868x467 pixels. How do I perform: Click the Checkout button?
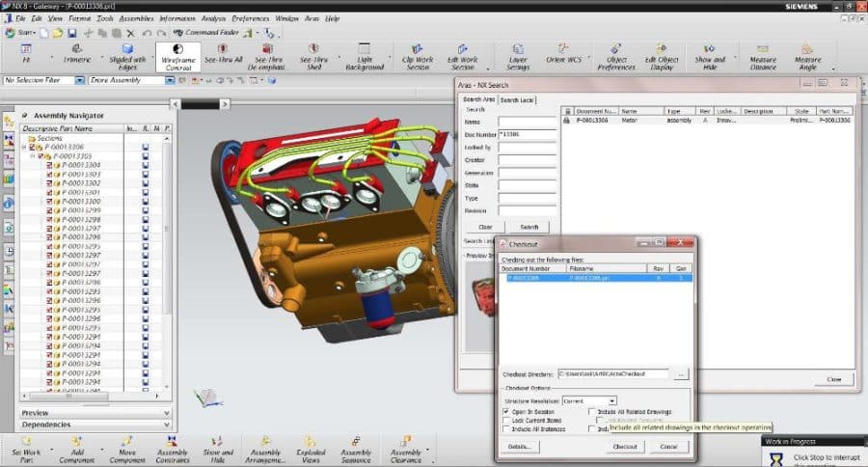[624, 447]
